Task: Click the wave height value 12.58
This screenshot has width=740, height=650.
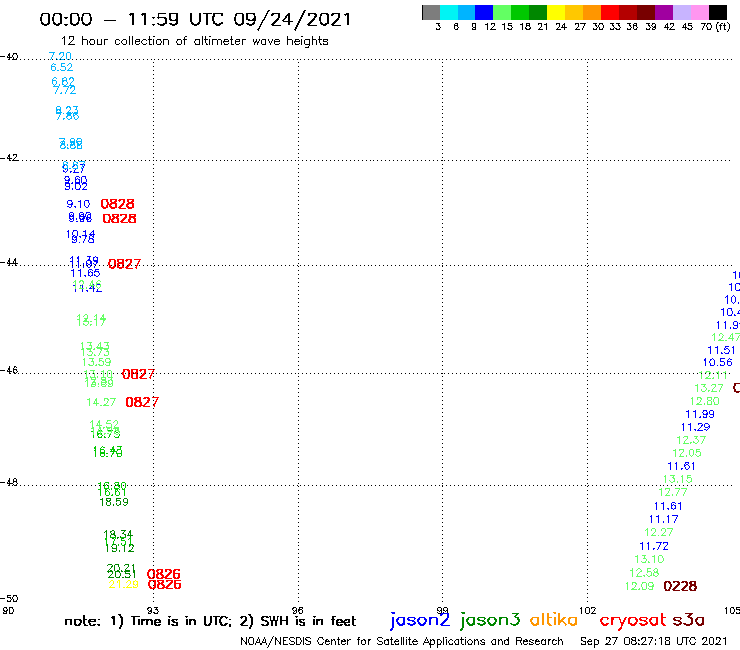Action: click(x=644, y=573)
